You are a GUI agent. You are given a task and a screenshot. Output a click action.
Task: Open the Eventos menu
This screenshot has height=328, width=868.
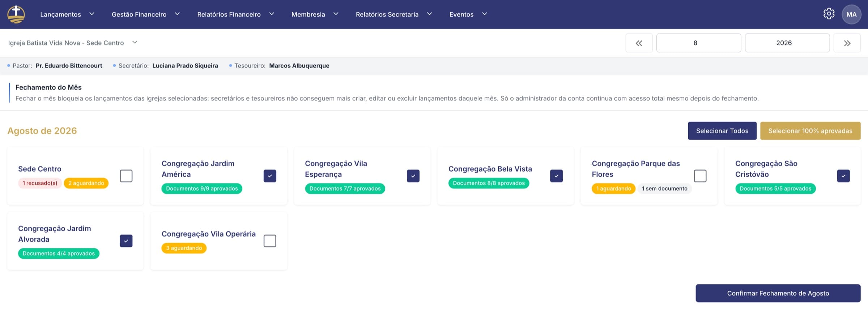461,14
